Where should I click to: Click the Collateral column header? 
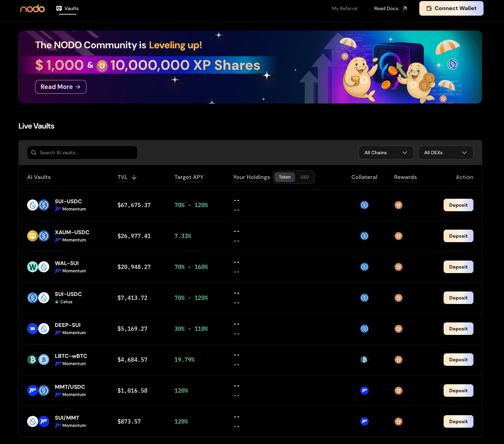[364, 177]
